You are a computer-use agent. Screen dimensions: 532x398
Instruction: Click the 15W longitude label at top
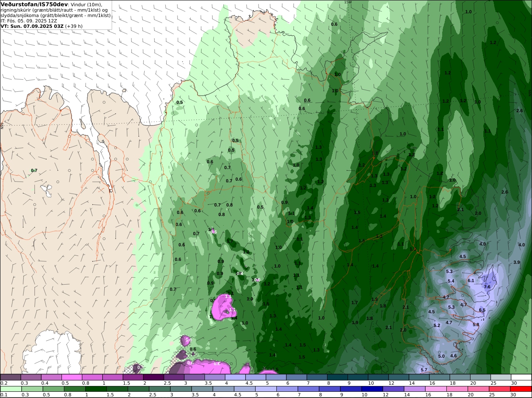click(348, 2)
